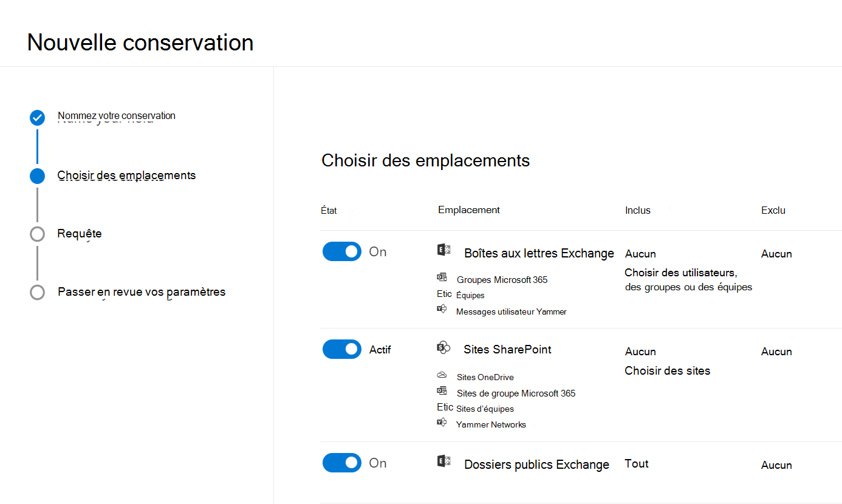Viewport: 842px width, 504px height.
Task: Click the Groupes Microsoft 365 icon
Action: point(442,278)
